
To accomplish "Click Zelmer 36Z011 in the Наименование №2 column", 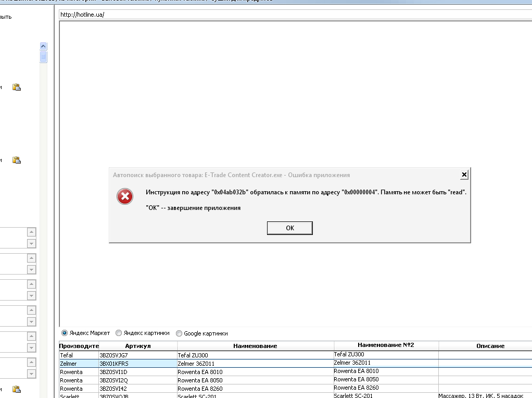I will click(386, 363).
